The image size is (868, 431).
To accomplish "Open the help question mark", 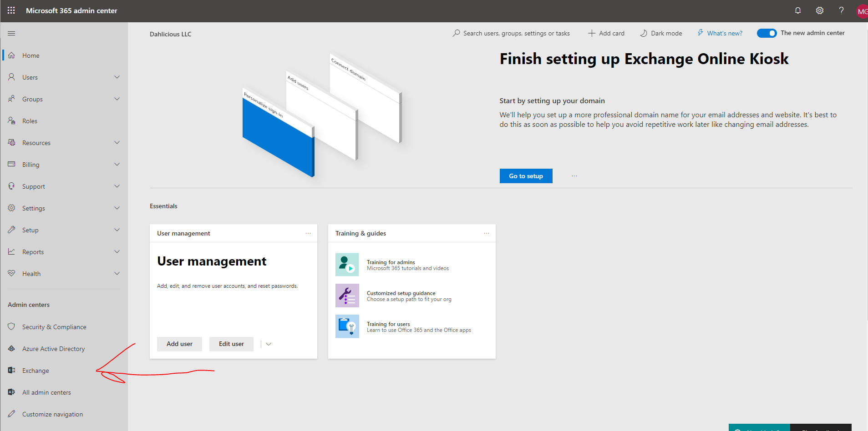I will [x=841, y=10].
